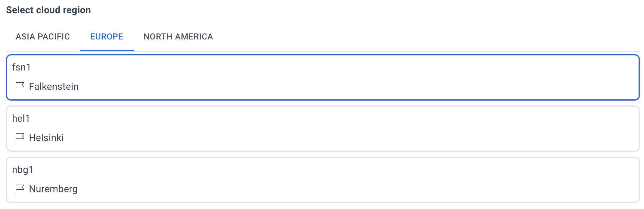
Task: Click the nbg1 region code label
Action: tap(23, 170)
